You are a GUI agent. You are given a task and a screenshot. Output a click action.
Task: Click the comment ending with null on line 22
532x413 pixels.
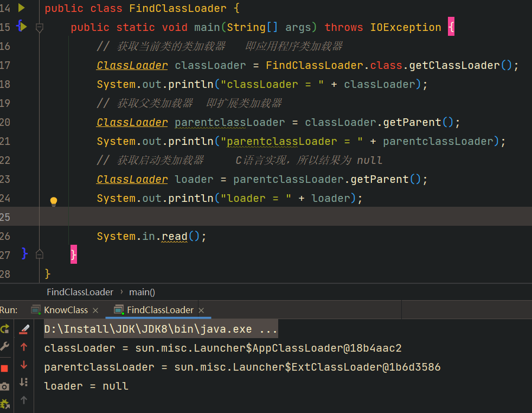[x=240, y=160]
